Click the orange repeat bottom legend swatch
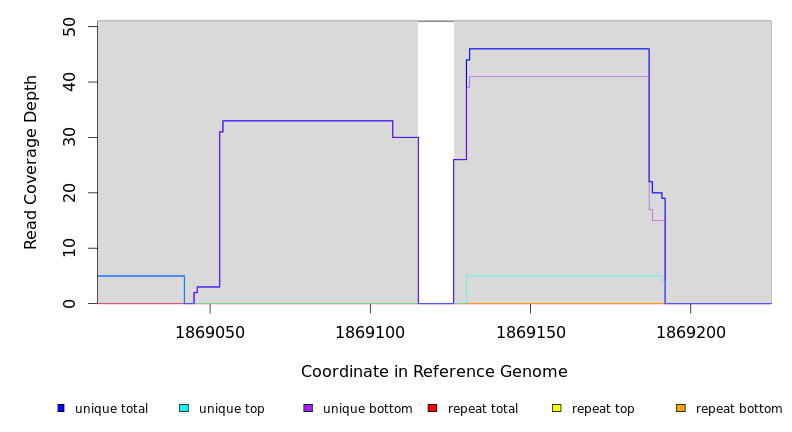The height and width of the screenshot is (432, 792). click(681, 408)
